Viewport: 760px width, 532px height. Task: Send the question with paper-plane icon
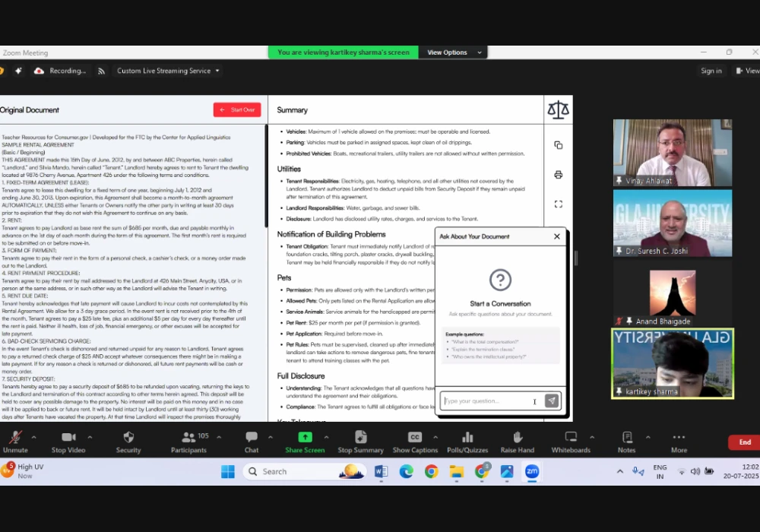click(x=552, y=401)
